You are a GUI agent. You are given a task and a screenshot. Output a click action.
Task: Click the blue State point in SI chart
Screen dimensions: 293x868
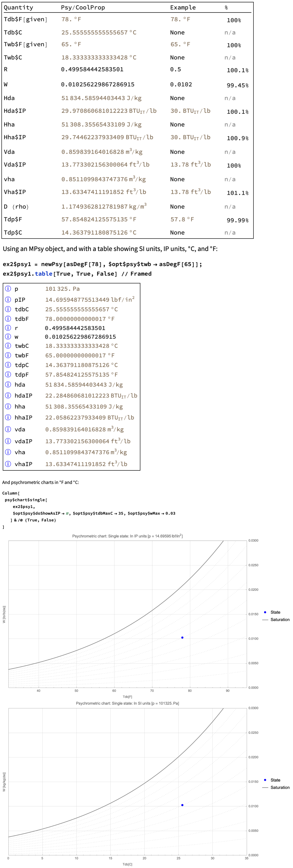click(x=182, y=805)
